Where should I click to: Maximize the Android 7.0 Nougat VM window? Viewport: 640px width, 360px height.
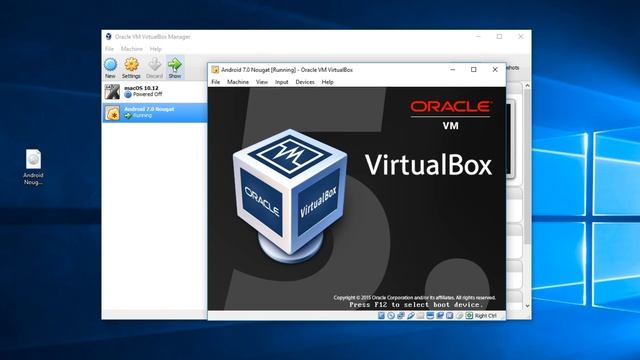click(x=473, y=70)
